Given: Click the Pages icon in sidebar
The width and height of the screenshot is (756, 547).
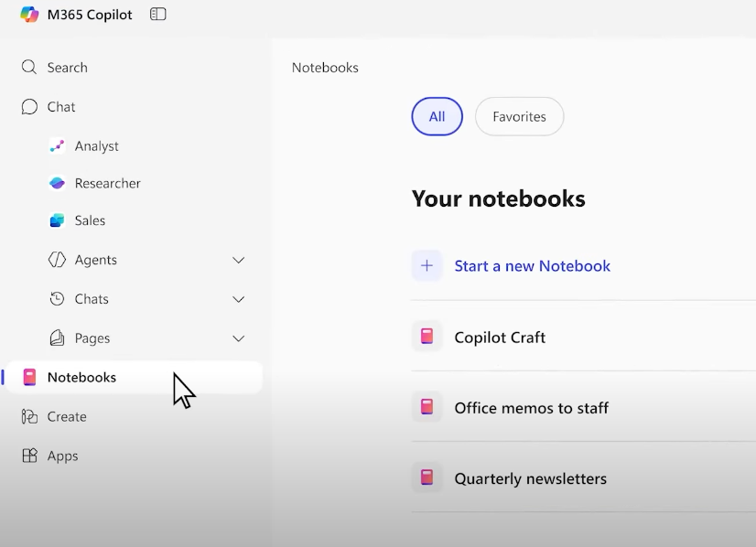Looking at the screenshot, I should pyautogui.click(x=57, y=338).
